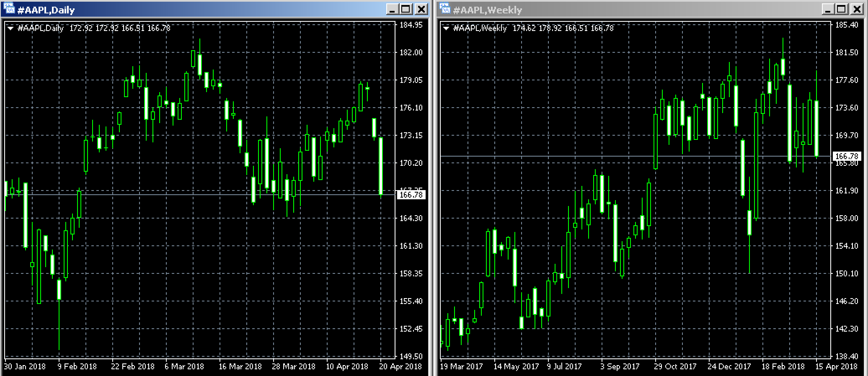The image size is (868, 376).
Task: Click the 154.10 price level on the Weekly scale
Action: [847, 246]
